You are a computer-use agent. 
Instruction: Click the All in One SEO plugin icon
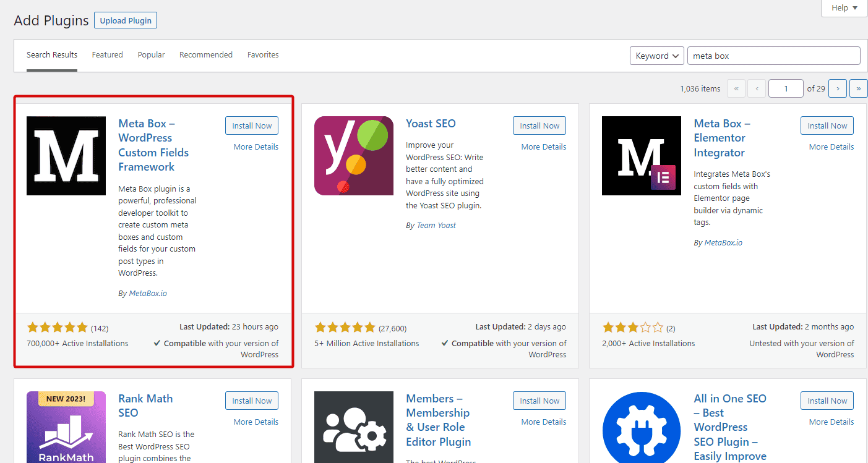click(x=642, y=427)
